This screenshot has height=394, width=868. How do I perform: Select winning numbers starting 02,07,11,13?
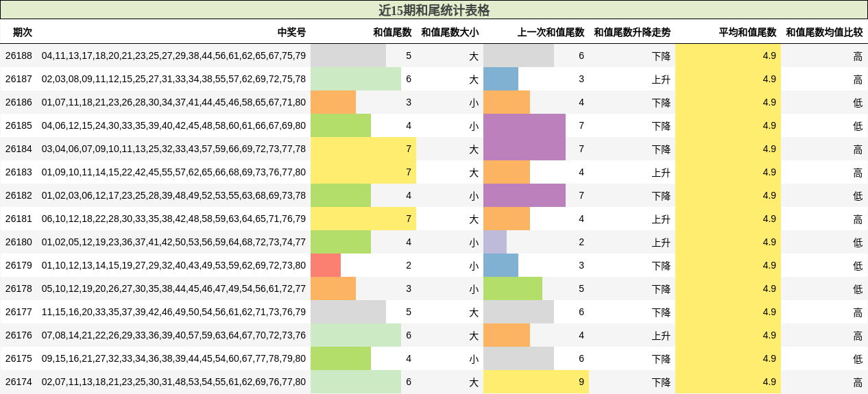pyautogui.click(x=173, y=382)
